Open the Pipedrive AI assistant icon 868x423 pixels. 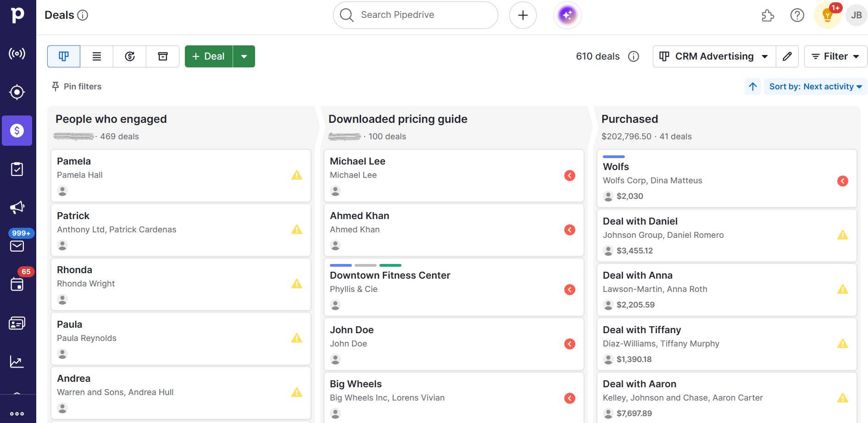point(567,15)
